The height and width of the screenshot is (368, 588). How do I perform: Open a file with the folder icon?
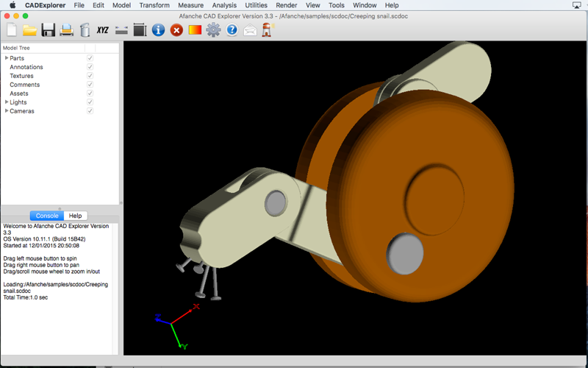pyautogui.click(x=29, y=30)
